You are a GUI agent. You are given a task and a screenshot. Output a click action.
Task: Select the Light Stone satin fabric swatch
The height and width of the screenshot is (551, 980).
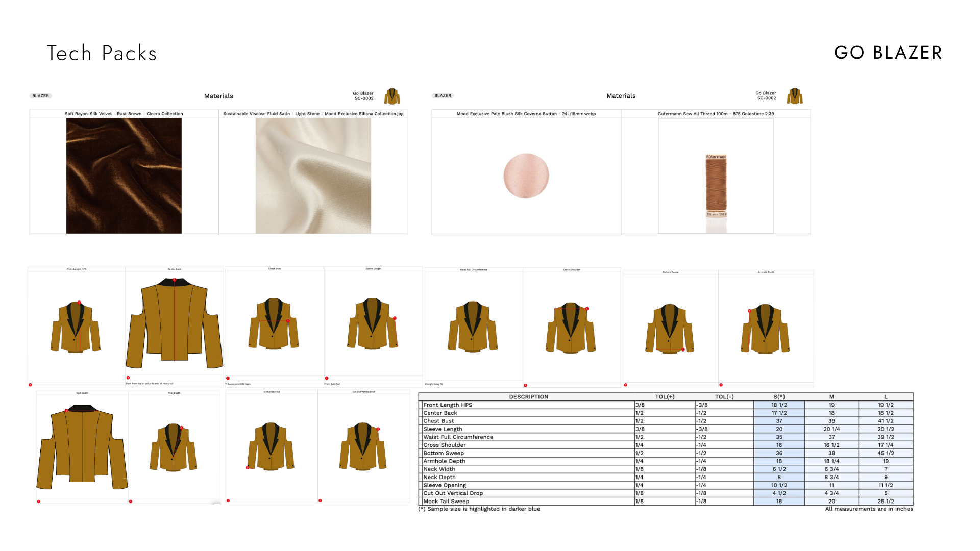click(313, 176)
